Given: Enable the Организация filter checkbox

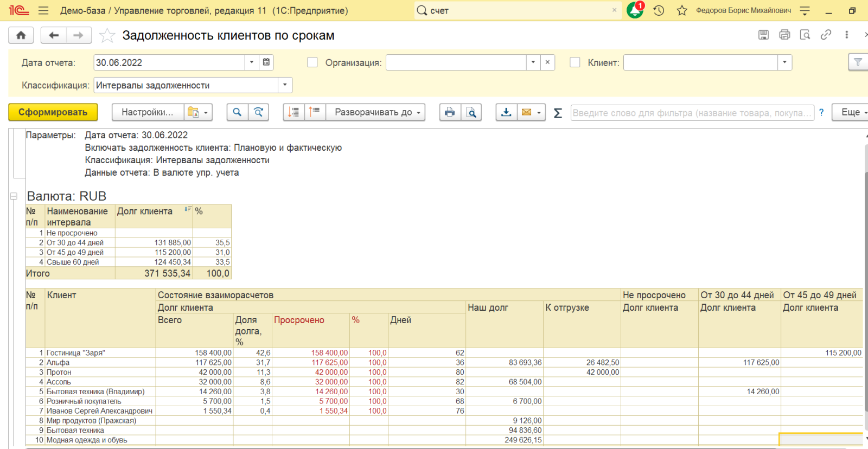Looking at the screenshot, I should 312,62.
